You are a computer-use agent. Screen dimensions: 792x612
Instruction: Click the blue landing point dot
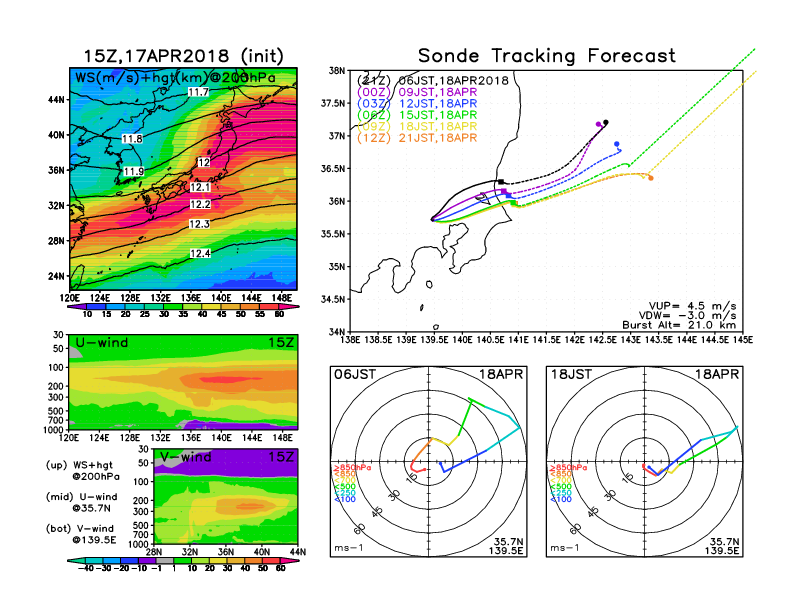[x=617, y=144]
